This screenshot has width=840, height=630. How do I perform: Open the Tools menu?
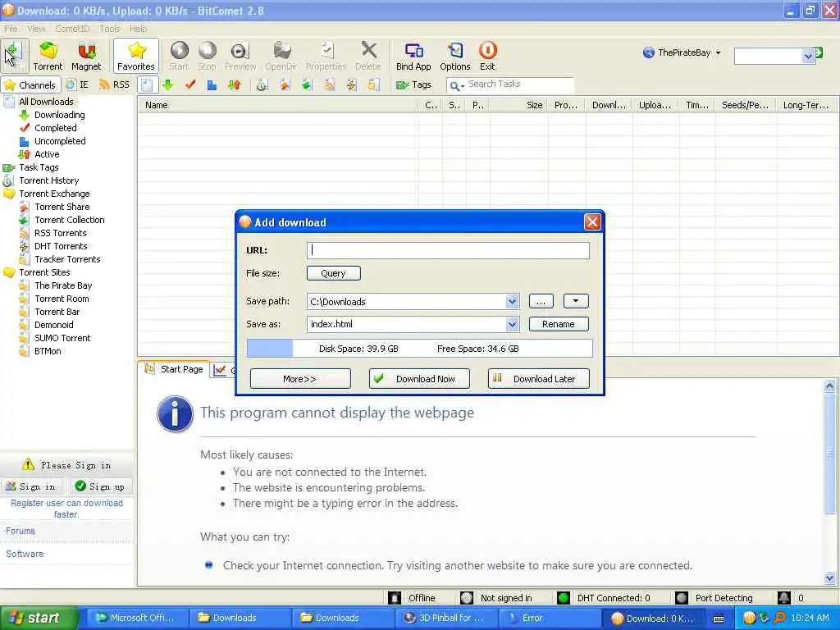click(110, 29)
